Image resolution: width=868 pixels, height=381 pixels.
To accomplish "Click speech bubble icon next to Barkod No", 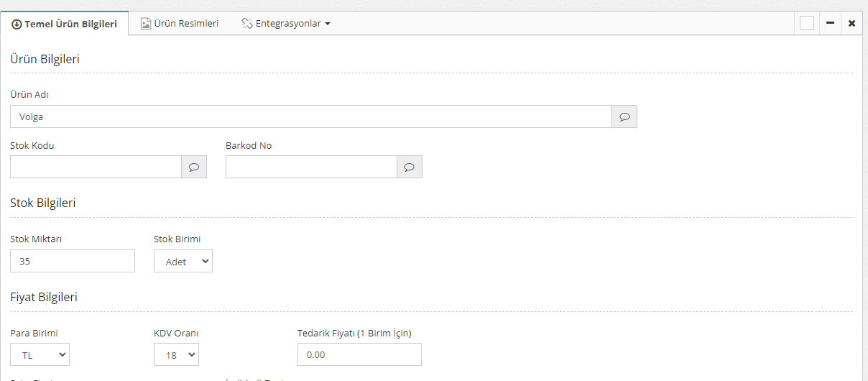I will 409,167.
